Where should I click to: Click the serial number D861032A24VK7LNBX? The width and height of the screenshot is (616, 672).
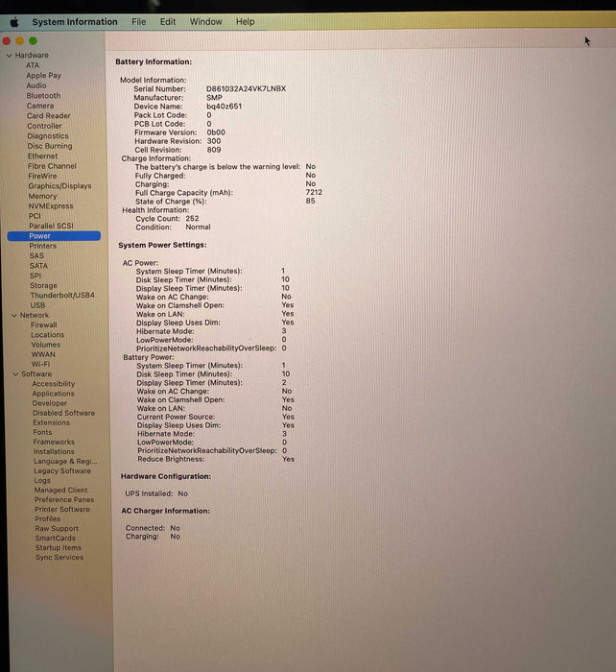pos(246,89)
